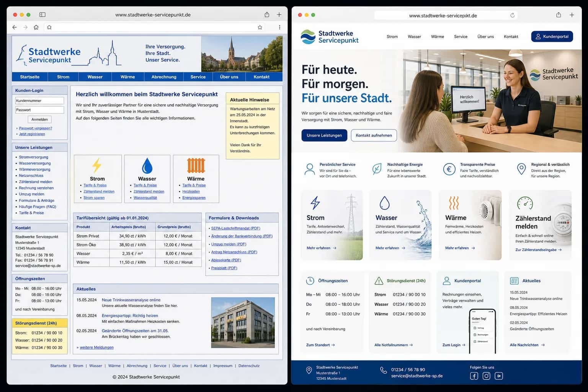Open a new tab in left browser window
588x392 pixels.
[279, 15]
